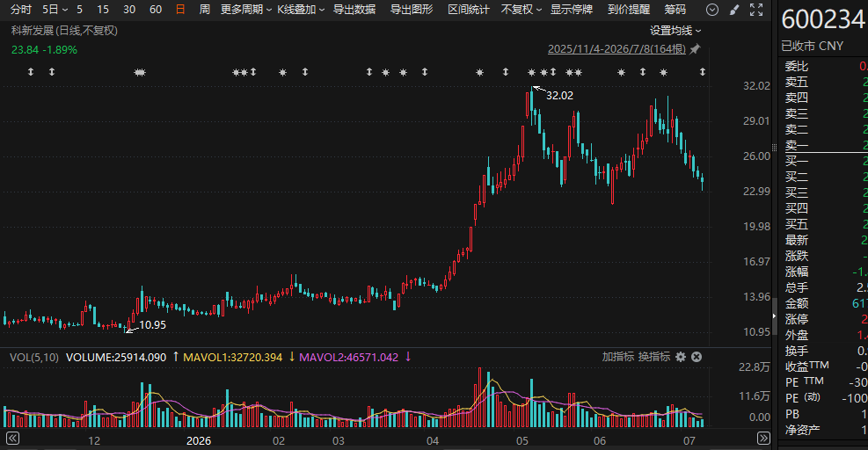
Task: Click 导出图形 export chart
Action: 412,10
